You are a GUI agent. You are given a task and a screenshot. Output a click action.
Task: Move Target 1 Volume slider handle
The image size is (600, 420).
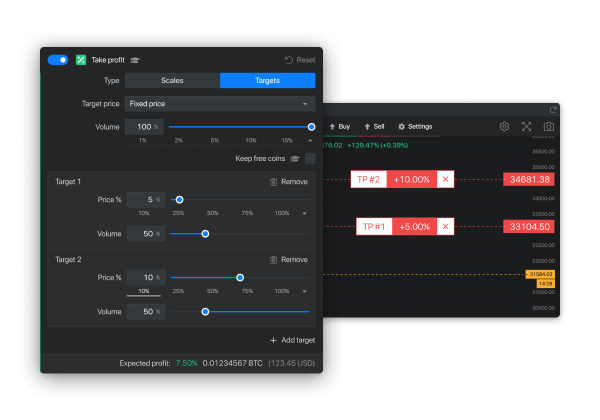pyautogui.click(x=205, y=234)
